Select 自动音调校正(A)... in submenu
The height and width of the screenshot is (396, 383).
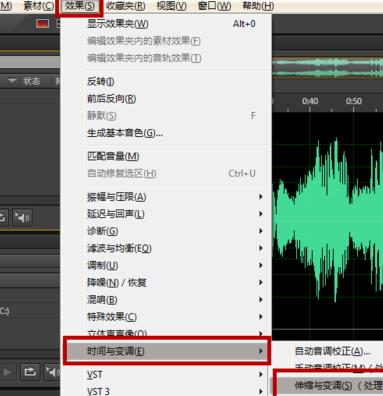[x=332, y=351]
